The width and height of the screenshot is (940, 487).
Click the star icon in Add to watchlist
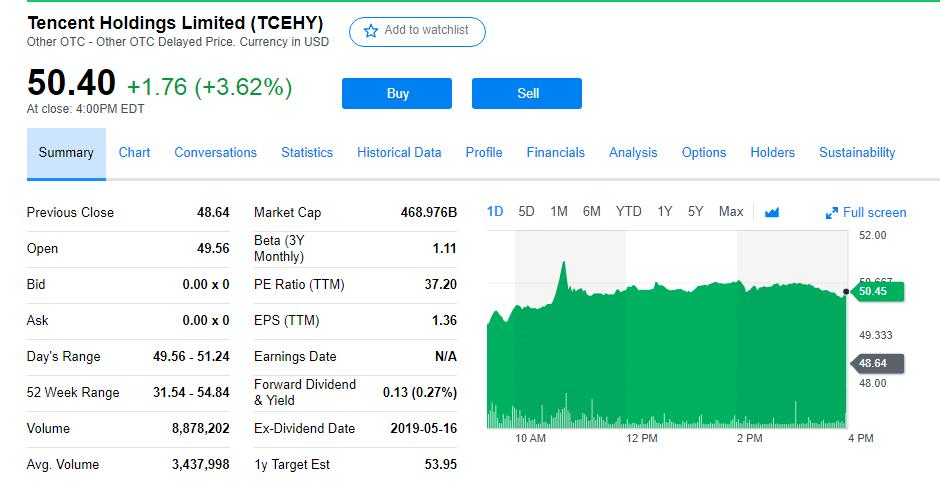point(370,31)
